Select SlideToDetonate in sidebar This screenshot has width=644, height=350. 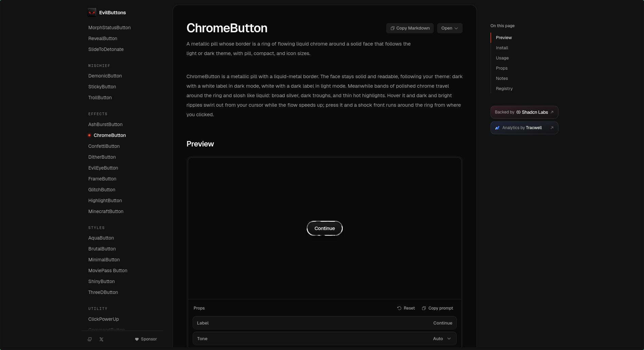(x=106, y=49)
